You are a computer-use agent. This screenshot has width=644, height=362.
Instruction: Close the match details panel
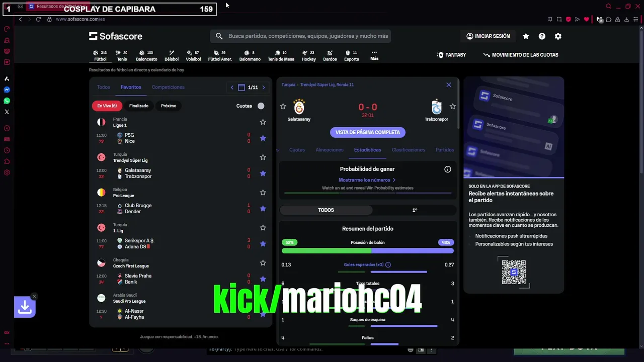click(x=449, y=85)
